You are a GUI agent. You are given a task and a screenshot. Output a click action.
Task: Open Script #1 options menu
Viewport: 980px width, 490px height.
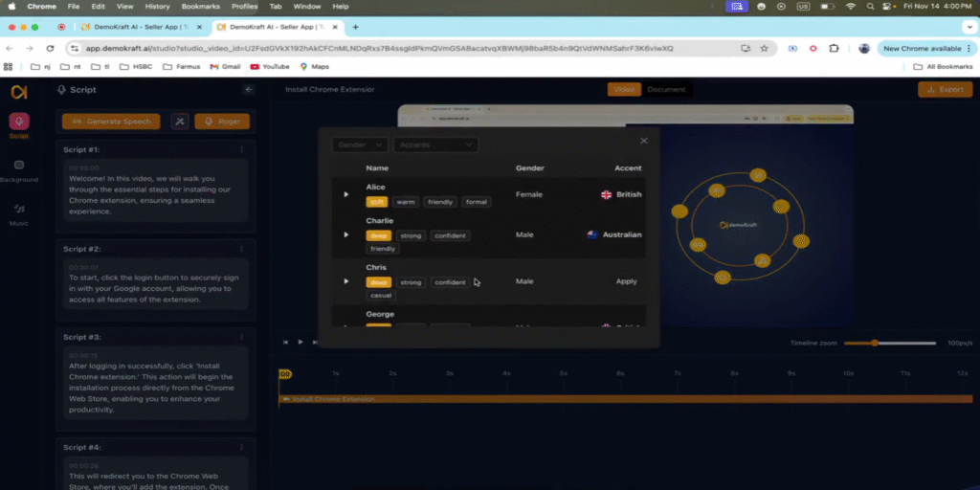[x=241, y=150]
